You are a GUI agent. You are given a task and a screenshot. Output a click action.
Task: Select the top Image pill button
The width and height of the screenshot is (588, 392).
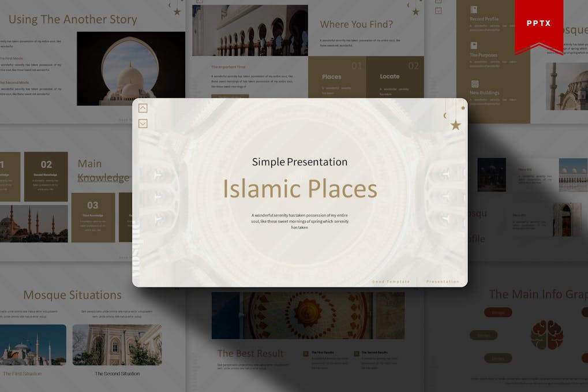pyautogui.click(x=497, y=312)
